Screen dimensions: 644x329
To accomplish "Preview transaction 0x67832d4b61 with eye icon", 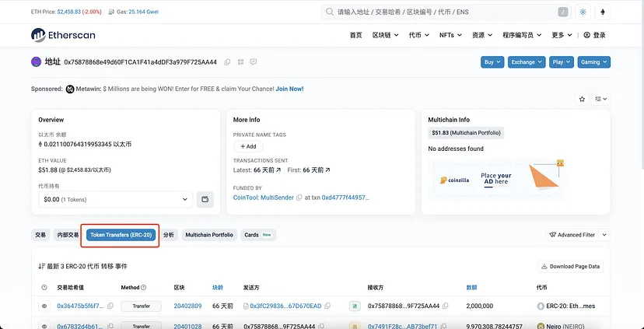I will (x=44, y=326).
